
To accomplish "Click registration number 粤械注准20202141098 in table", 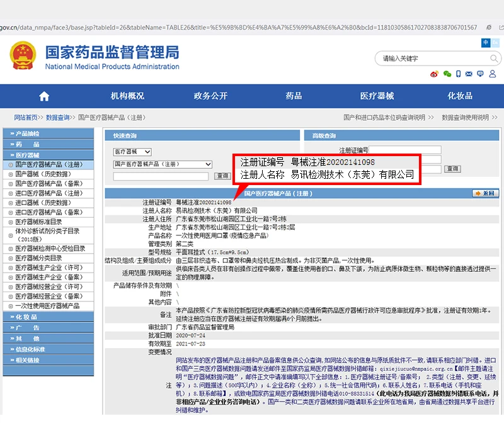I will [203, 202].
